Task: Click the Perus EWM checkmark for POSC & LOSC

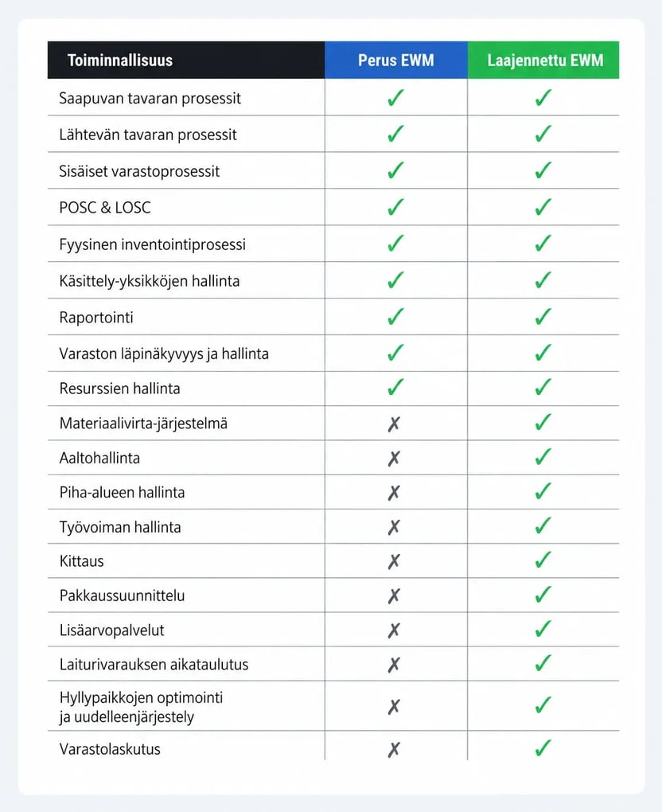Action: pos(395,207)
